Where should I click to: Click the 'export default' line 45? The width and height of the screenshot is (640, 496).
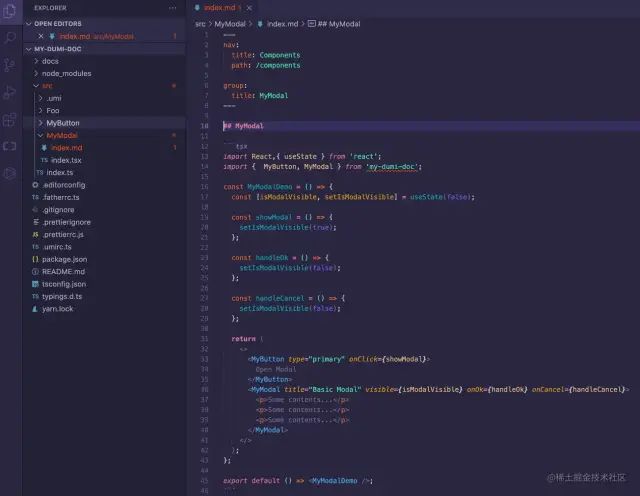(298, 481)
